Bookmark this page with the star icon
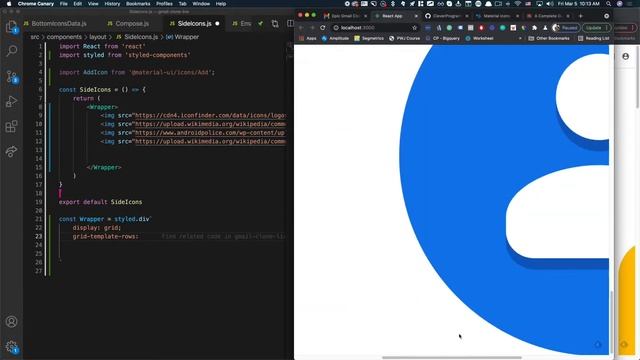 pyautogui.click(x=414, y=28)
